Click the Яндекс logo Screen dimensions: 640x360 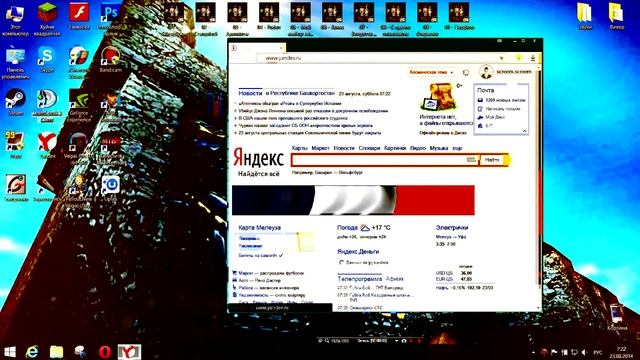pos(258,158)
